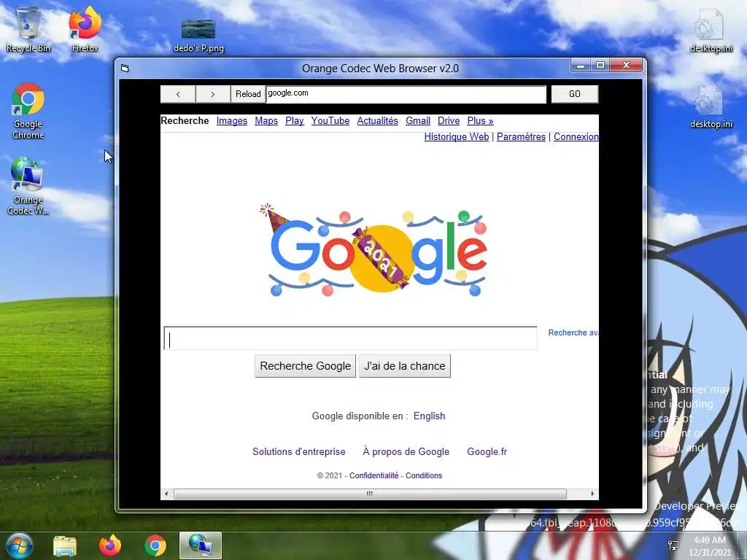This screenshot has height=560, width=747.
Task: Click the J'ai de la chance button
Action: point(404,366)
